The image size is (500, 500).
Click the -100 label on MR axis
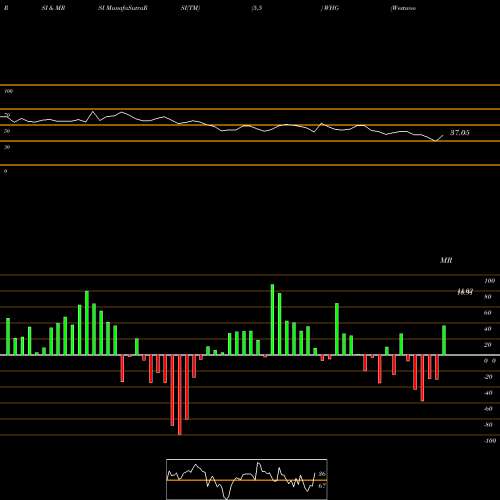490,441
